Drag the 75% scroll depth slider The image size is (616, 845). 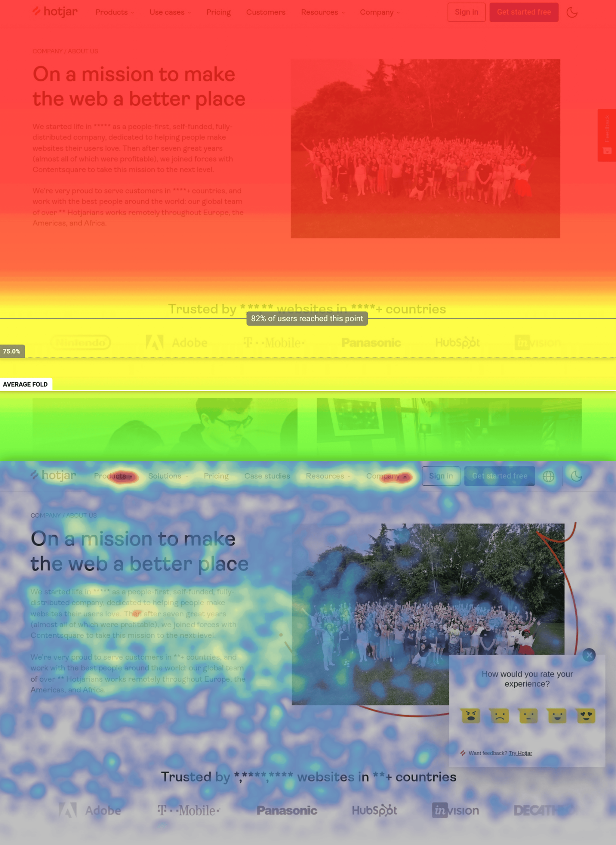[x=12, y=351]
